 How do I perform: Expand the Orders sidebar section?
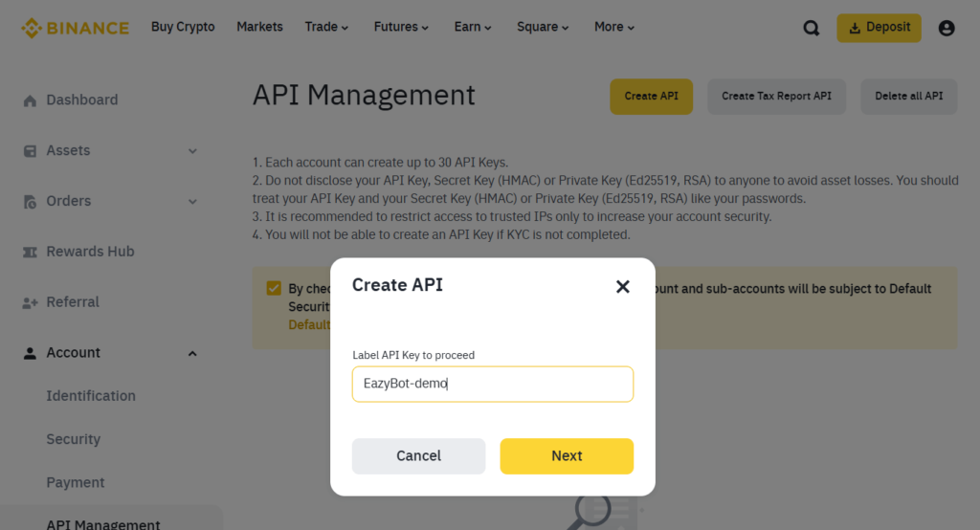pyautogui.click(x=192, y=202)
